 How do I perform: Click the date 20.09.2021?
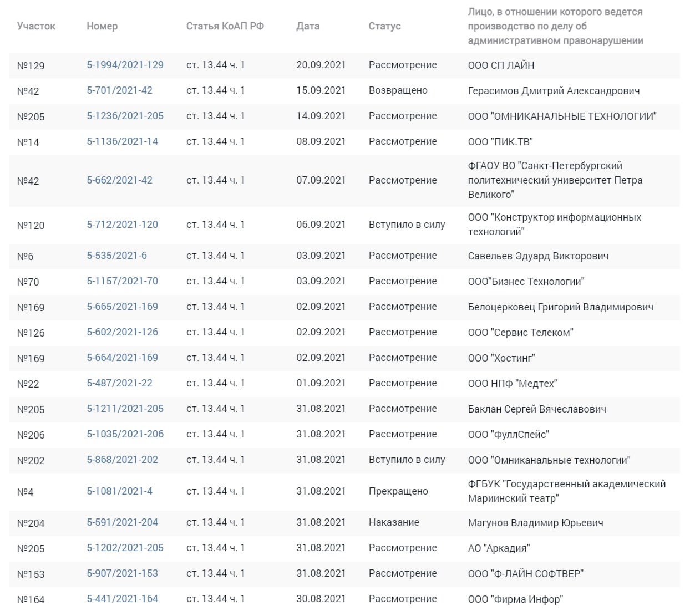(x=321, y=65)
